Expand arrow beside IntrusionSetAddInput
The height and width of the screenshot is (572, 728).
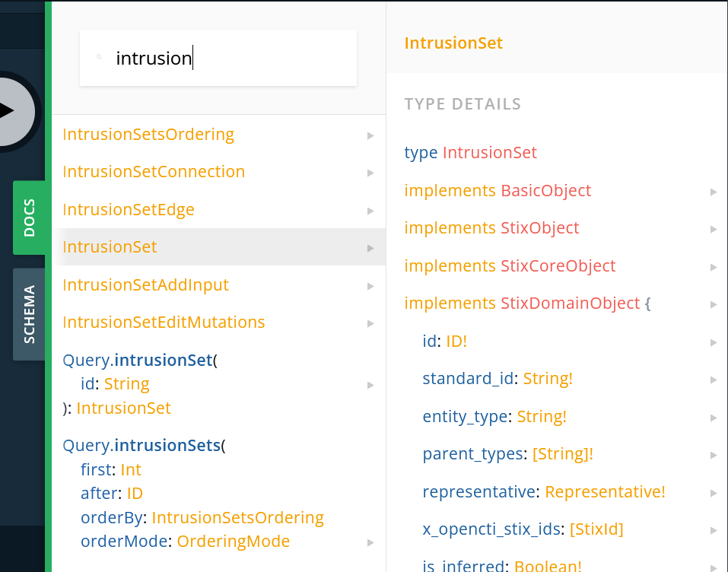point(370,286)
